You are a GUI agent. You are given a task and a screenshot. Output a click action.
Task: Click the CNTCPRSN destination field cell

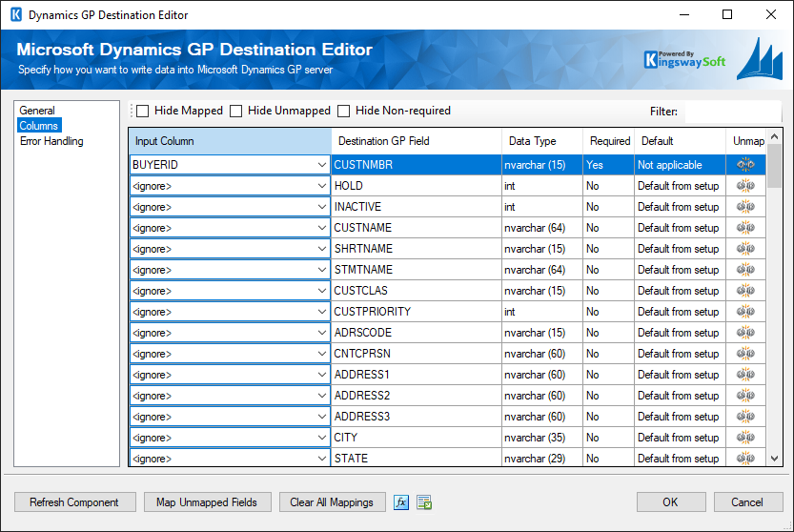pyautogui.click(x=417, y=354)
